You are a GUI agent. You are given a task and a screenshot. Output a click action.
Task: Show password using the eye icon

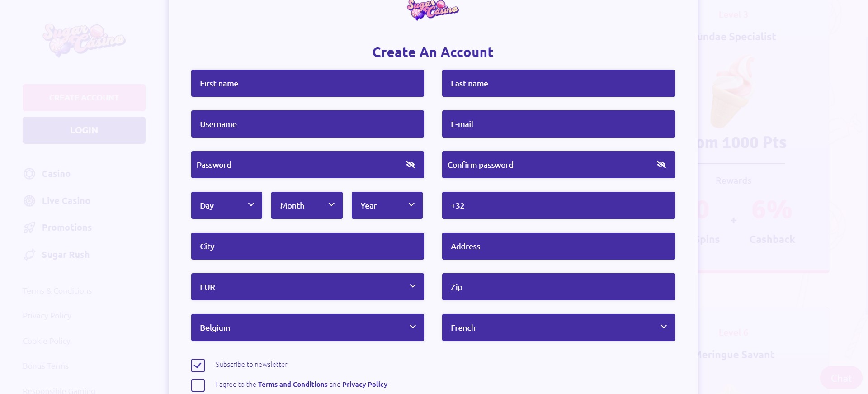click(410, 165)
